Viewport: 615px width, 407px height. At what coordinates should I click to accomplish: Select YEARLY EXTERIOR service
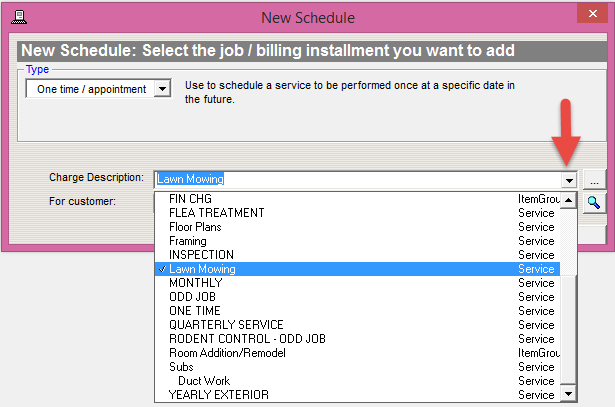(219, 395)
